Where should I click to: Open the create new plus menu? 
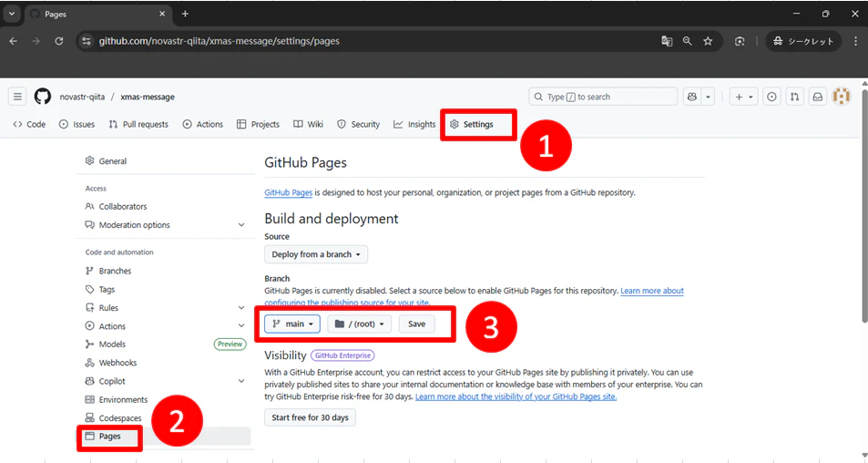(x=743, y=97)
